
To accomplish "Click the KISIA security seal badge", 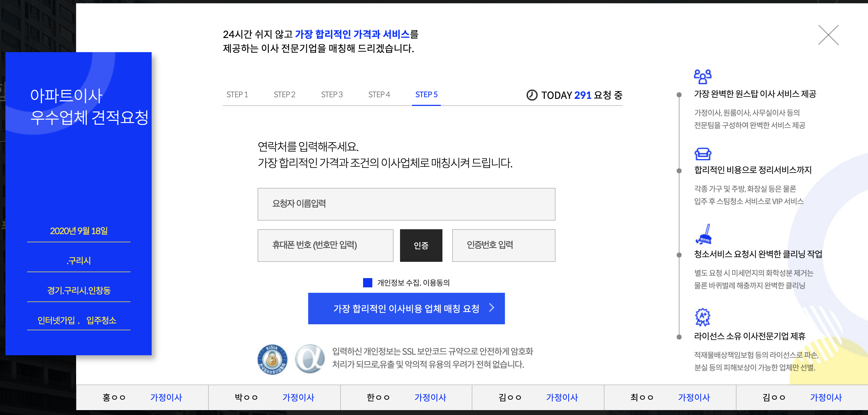I will coord(272,359).
